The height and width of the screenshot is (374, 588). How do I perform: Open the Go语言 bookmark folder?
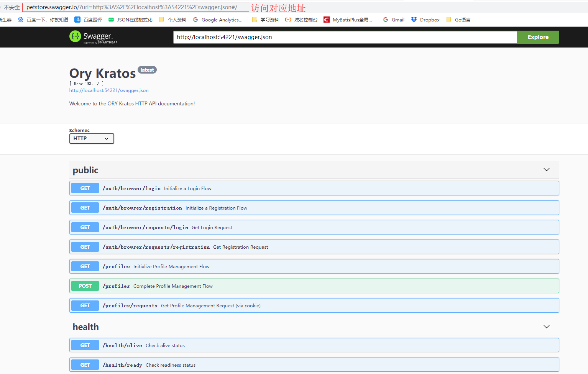point(458,20)
